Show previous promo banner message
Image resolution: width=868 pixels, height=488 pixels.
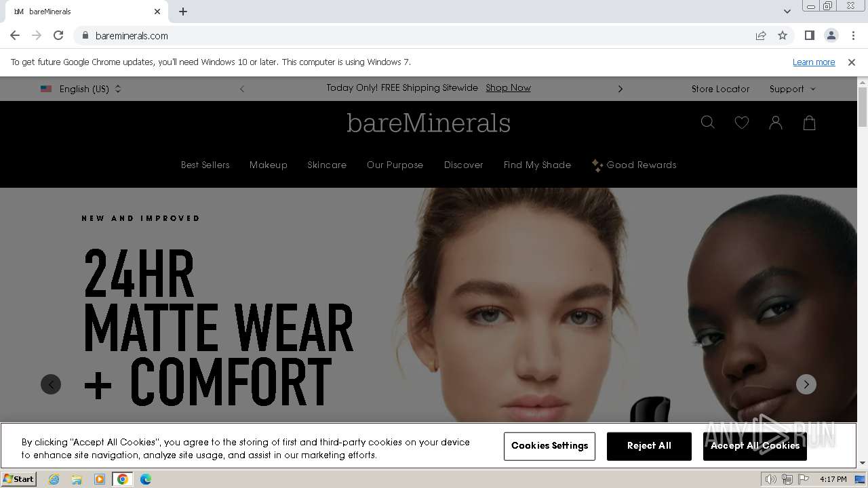coord(242,89)
